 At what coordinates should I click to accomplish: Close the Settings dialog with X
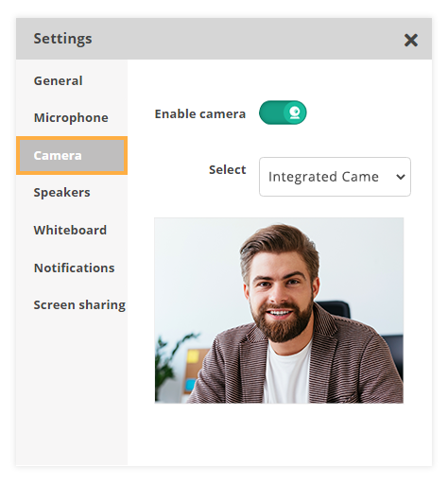[x=411, y=41]
